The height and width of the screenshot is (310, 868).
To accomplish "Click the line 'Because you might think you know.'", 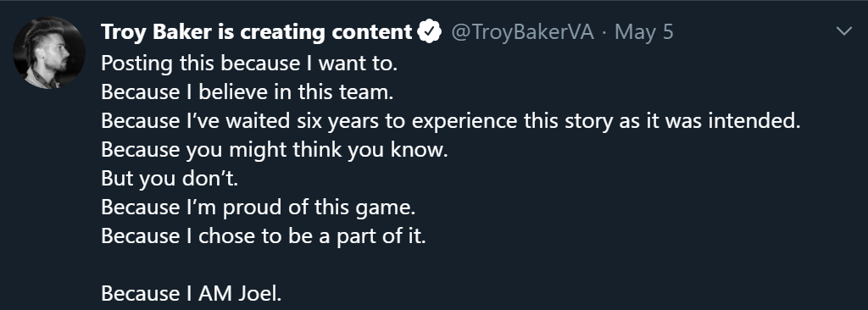I will pos(275,149).
